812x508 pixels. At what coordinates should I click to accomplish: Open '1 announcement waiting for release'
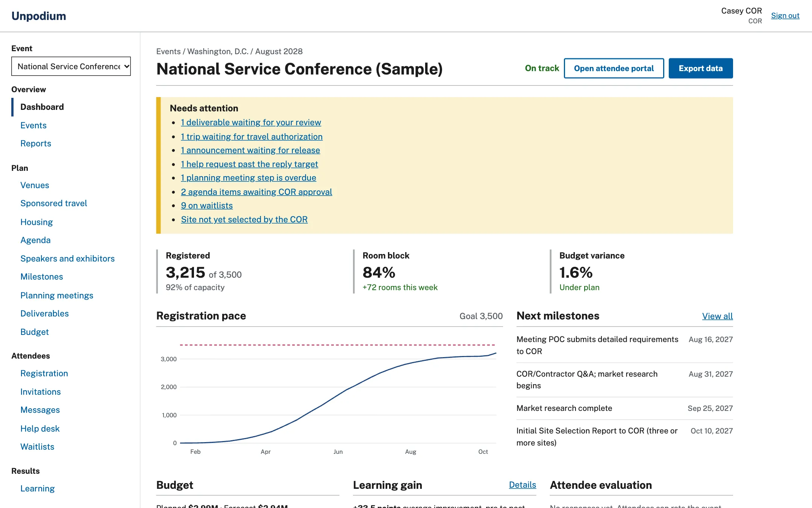coord(250,150)
